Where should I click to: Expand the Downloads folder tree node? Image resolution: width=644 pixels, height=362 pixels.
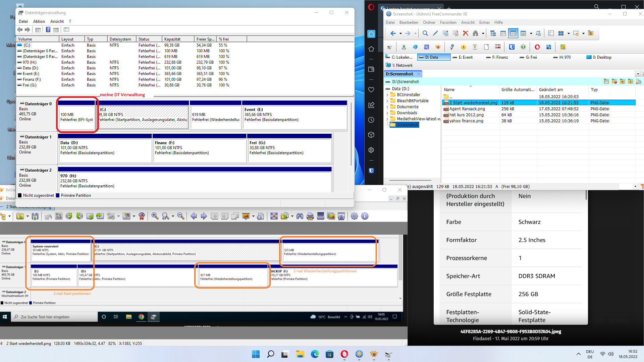pyautogui.click(x=387, y=113)
